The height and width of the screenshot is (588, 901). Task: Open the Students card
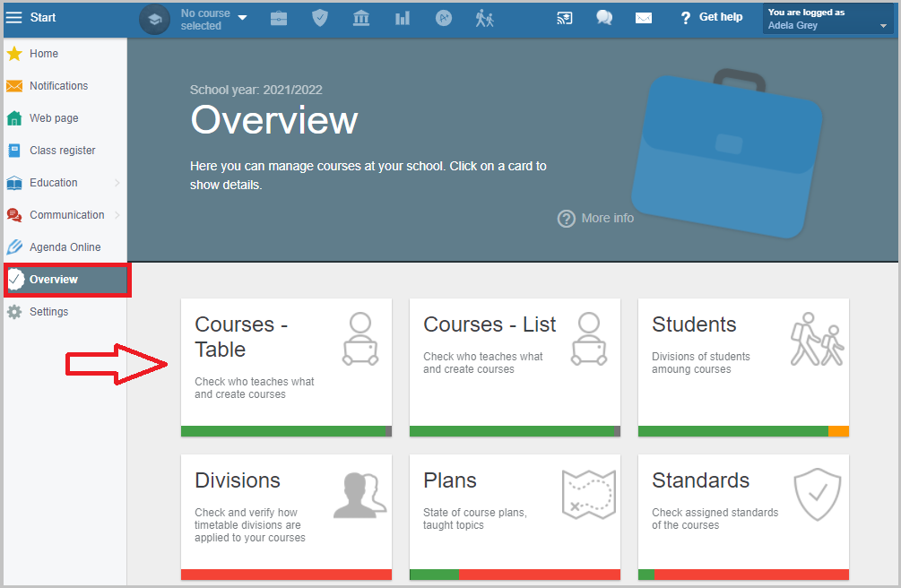[743, 367]
